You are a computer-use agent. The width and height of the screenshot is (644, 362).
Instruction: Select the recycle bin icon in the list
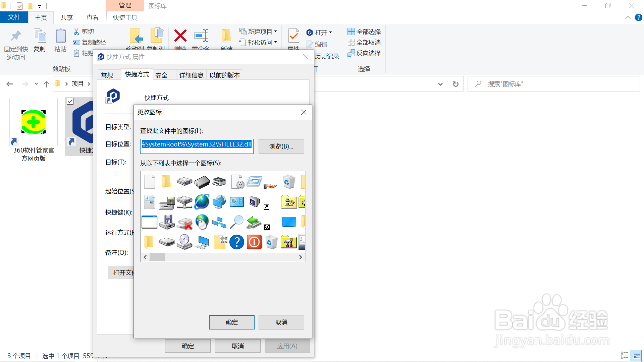[289, 181]
